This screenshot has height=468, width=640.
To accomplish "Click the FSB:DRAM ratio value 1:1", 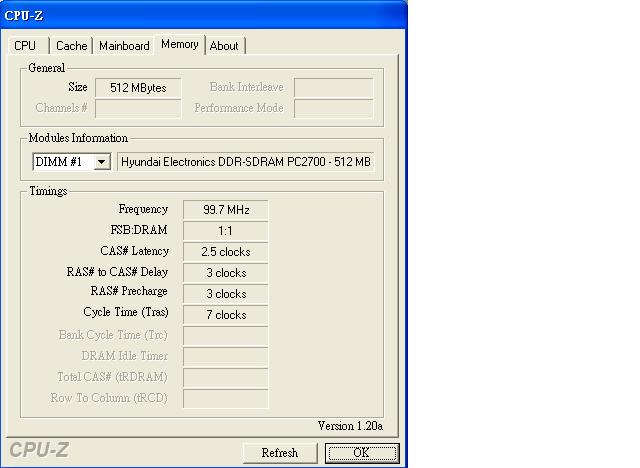I will pyautogui.click(x=226, y=231).
